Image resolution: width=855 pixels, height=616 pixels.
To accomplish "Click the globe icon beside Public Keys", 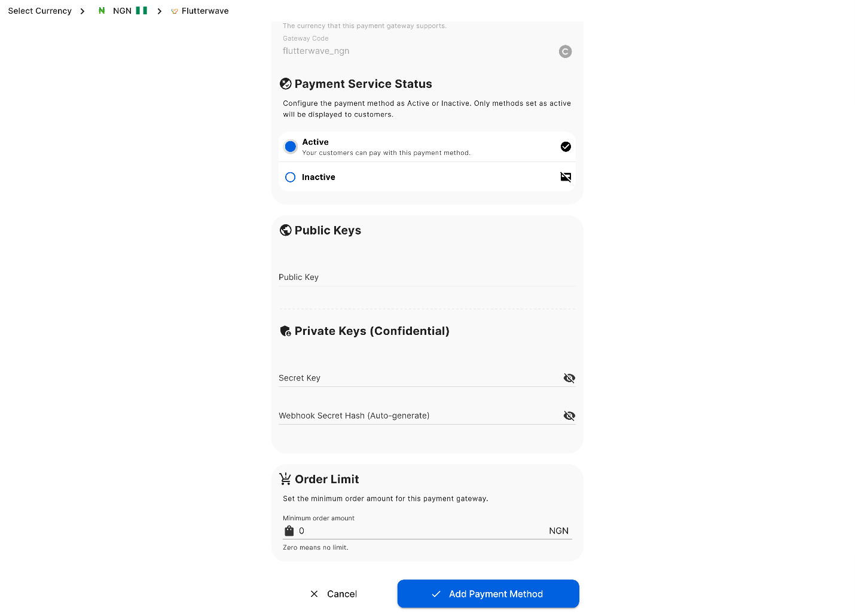I will (x=286, y=230).
